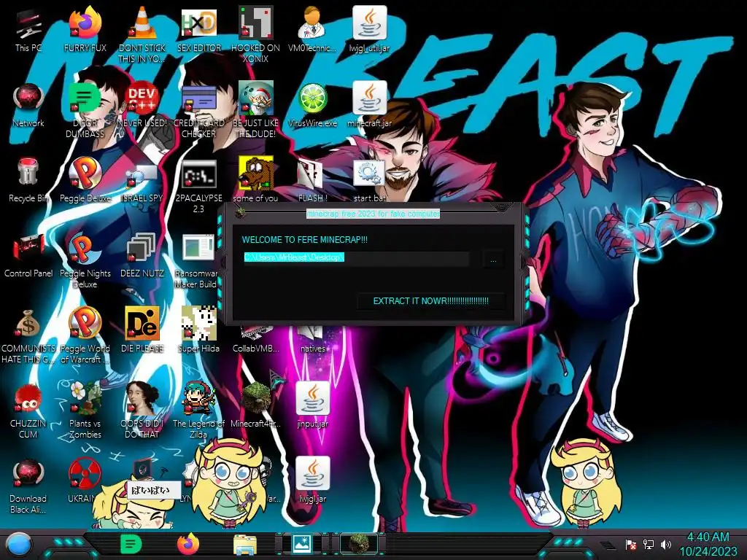Open the green chat app taskbar icon
The image size is (747, 560).
(131, 544)
